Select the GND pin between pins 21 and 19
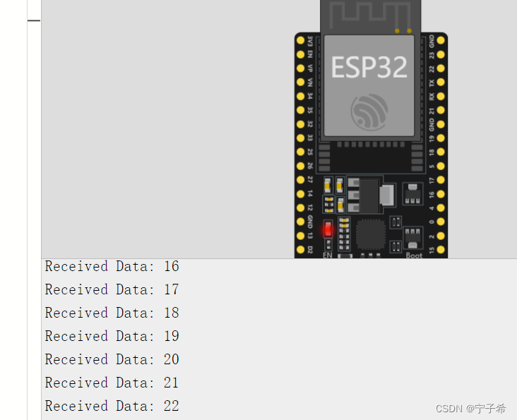 click(x=441, y=124)
